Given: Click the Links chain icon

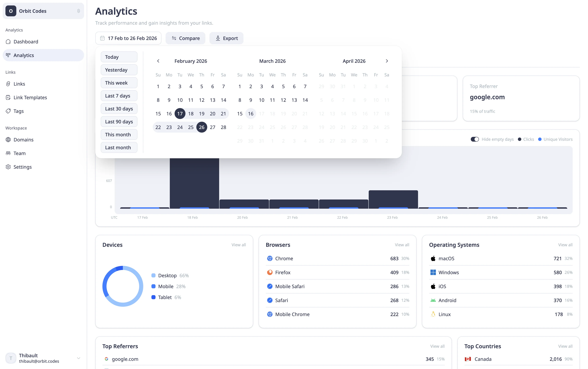Looking at the screenshot, I should [x=8, y=84].
